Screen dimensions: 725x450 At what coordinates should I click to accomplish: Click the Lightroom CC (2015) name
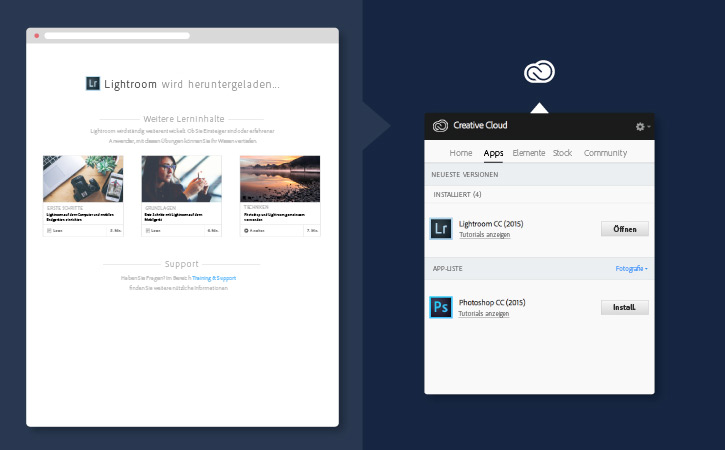[491, 224]
